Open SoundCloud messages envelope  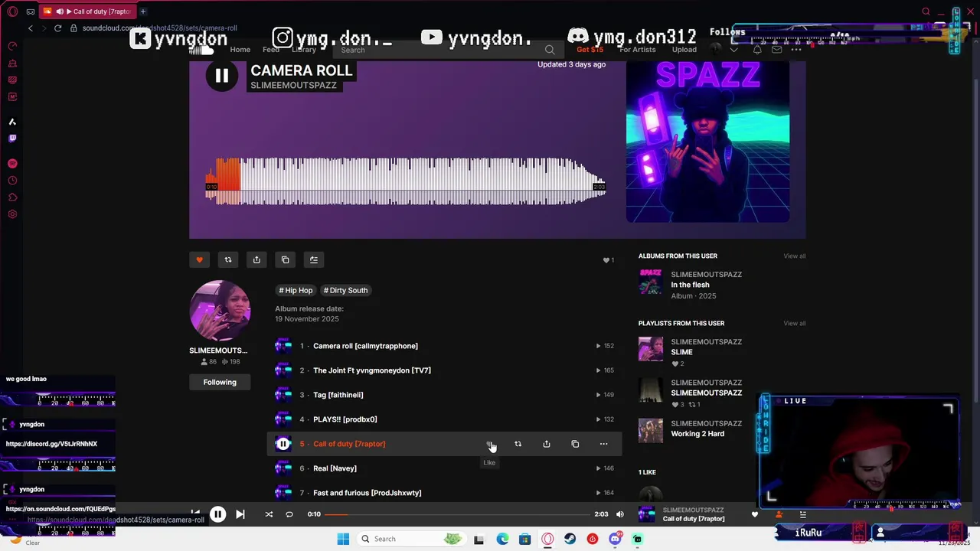[x=776, y=50]
